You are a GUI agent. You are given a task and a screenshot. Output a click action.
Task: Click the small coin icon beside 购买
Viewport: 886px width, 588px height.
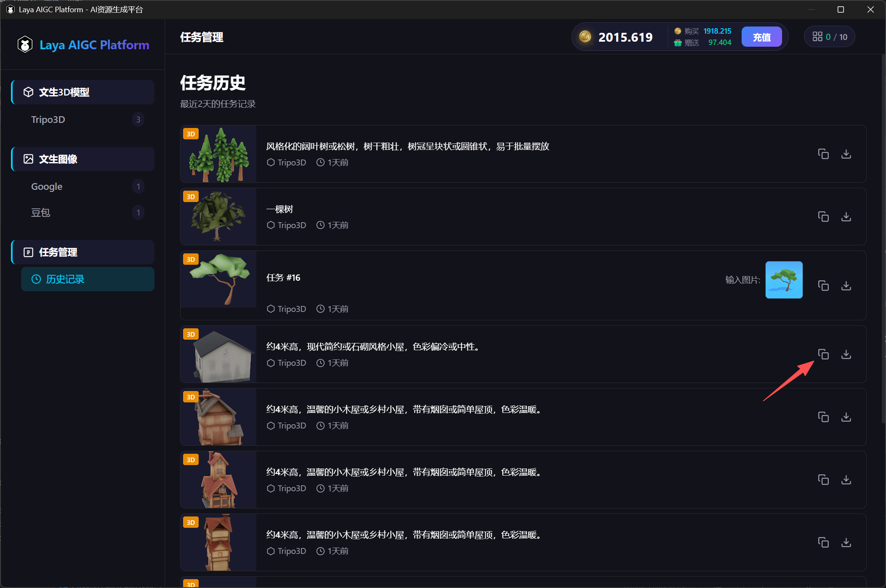pyautogui.click(x=678, y=31)
